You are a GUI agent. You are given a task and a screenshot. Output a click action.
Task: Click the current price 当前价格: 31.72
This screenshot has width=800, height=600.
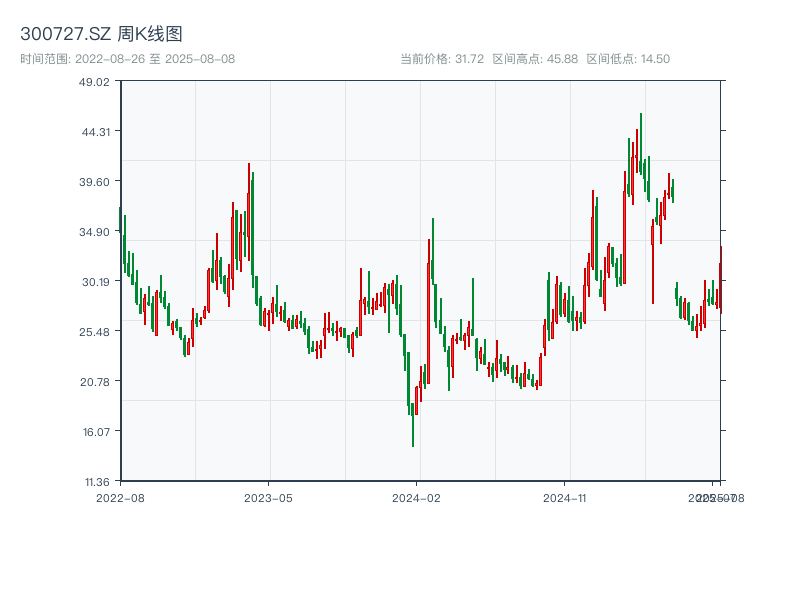(442, 59)
